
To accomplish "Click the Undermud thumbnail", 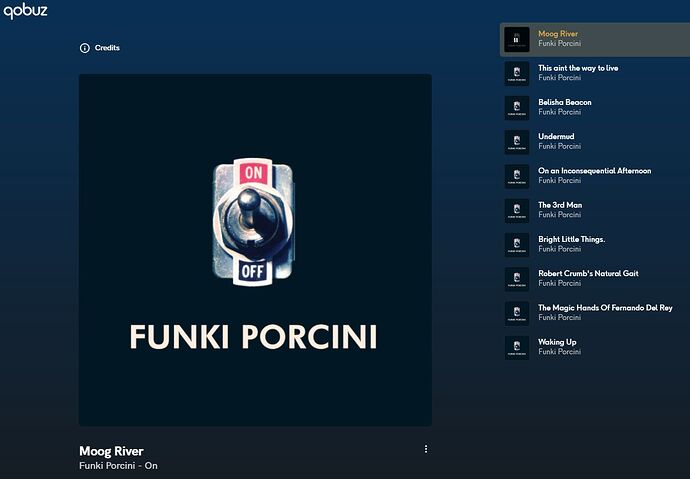I will pos(517,142).
